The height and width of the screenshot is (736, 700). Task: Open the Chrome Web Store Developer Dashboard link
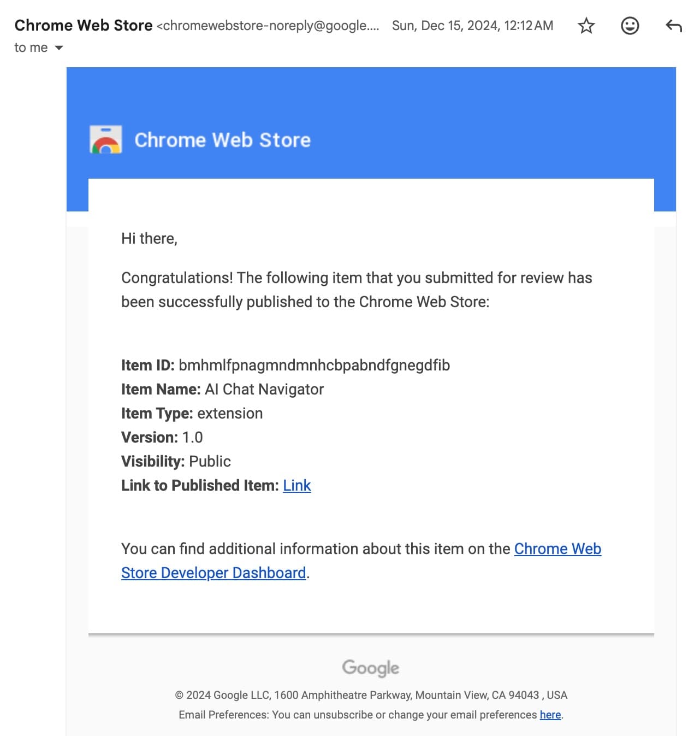coord(557,549)
